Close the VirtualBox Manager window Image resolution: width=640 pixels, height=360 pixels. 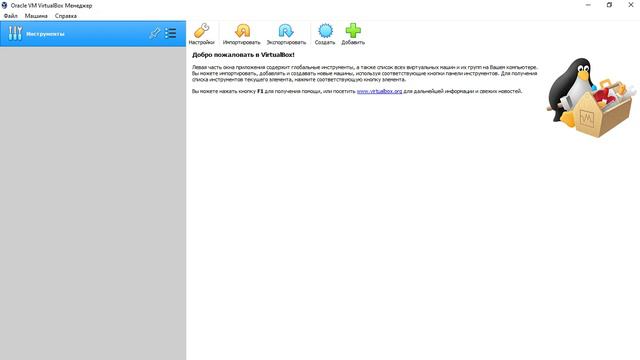tap(630, 5)
